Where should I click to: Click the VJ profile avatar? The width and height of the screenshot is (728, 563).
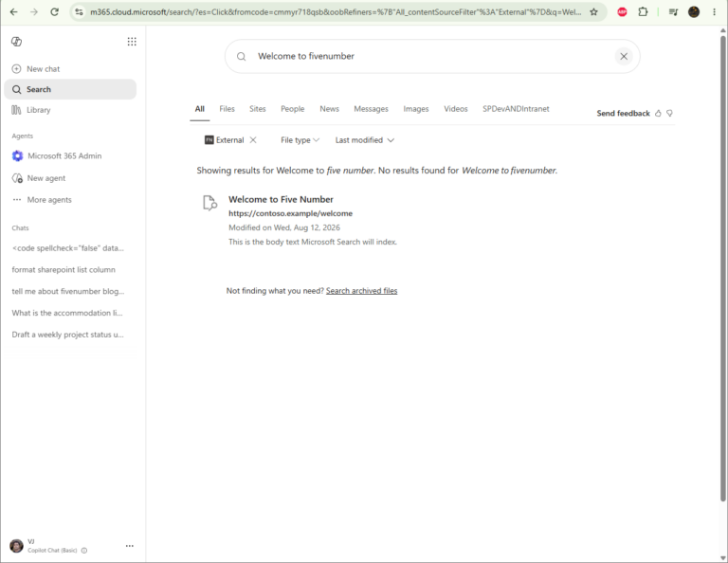tap(17, 546)
